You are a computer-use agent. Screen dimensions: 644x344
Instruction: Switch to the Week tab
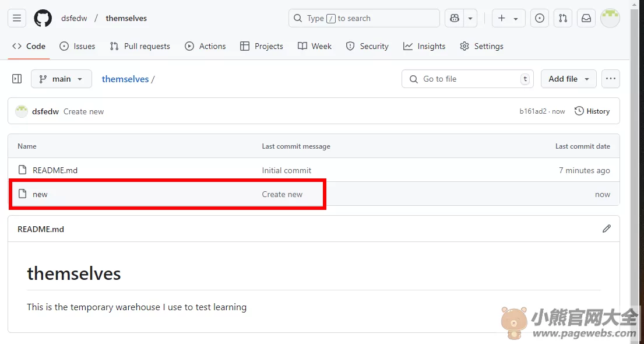(x=315, y=46)
